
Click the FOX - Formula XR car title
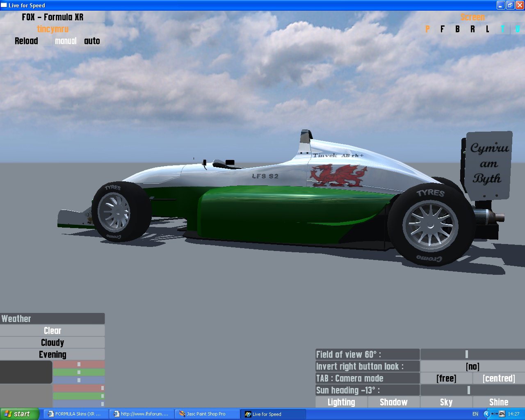[52, 17]
